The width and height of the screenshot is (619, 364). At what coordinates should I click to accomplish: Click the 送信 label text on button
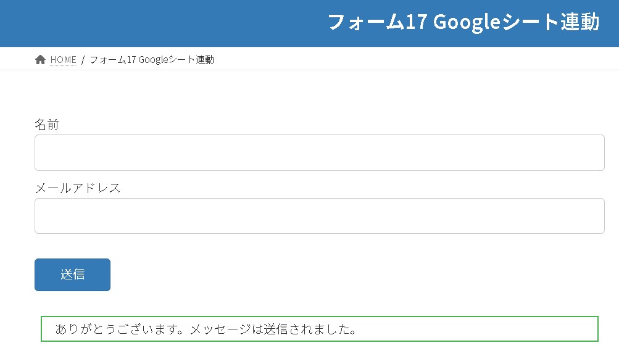(73, 275)
